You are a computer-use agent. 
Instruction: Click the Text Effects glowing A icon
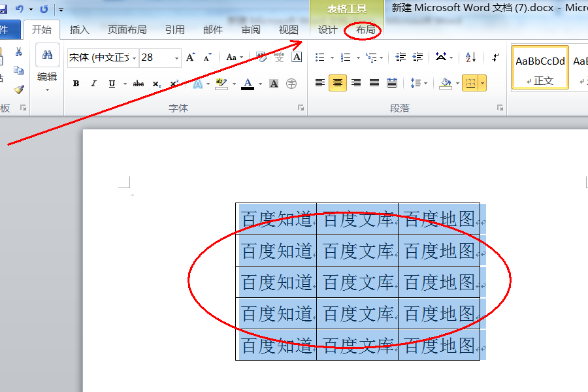click(x=197, y=84)
